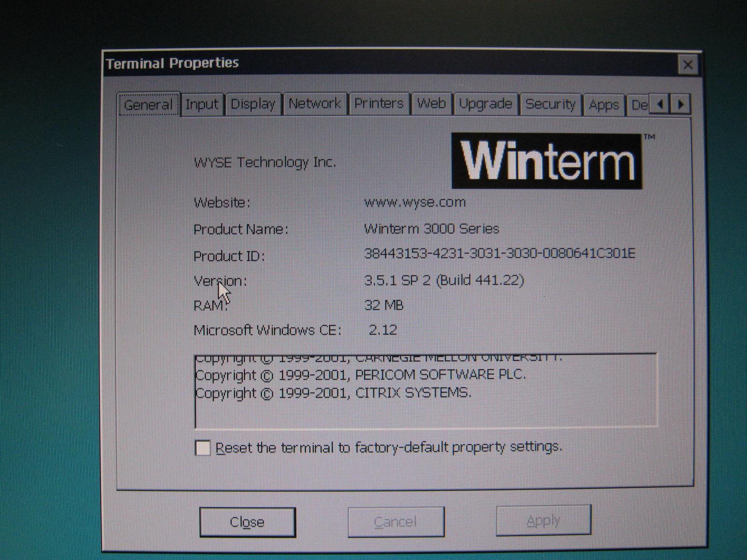Click the Close button
Screen dimensions: 747x560
pyautogui.click(x=247, y=522)
